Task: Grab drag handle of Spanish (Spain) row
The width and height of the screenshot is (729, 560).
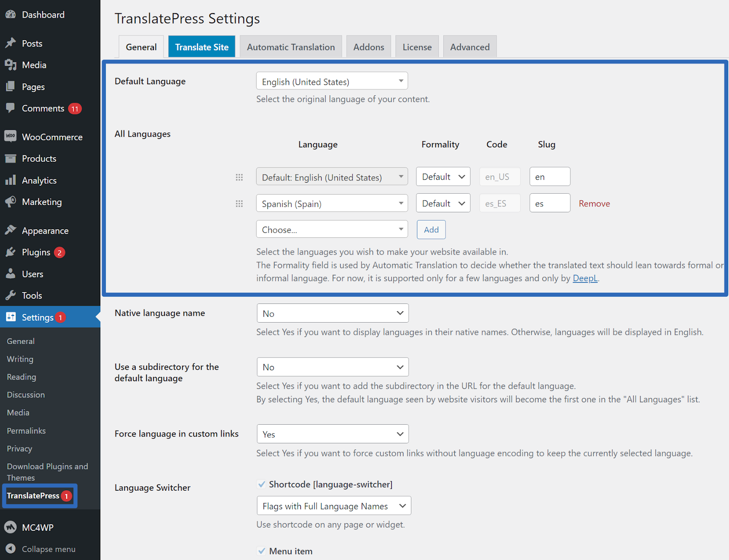Action: tap(239, 204)
